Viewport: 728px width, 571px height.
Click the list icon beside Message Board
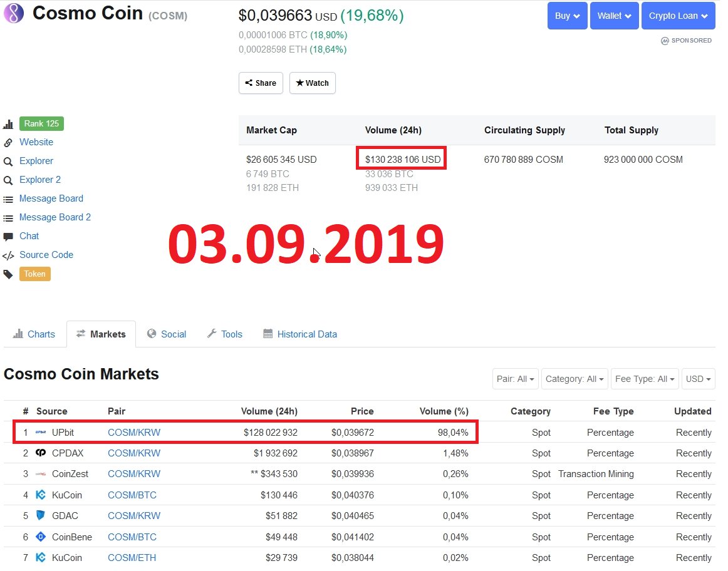pos(8,200)
